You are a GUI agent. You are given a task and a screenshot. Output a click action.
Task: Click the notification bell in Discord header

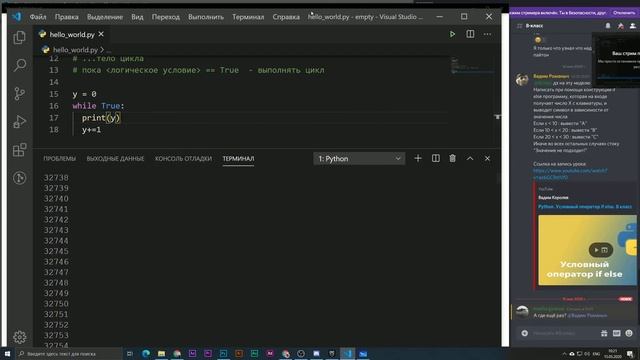pyautogui.click(x=608, y=26)
